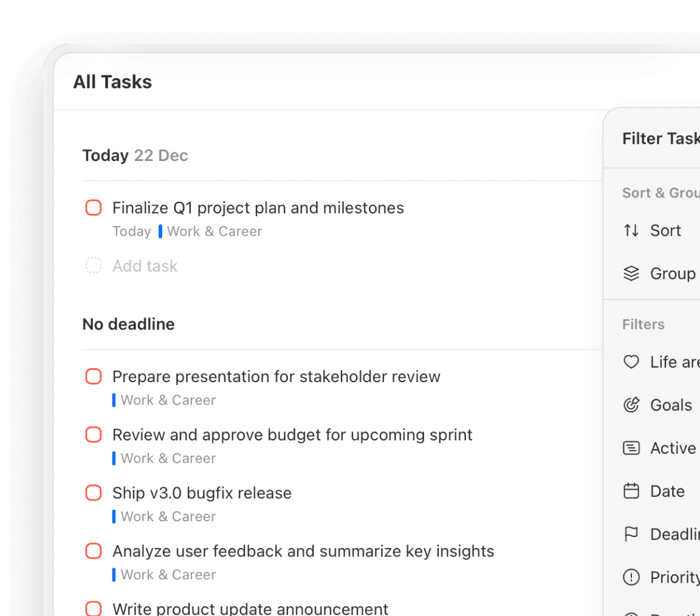Open Analyze user feedback task title

coord(303,552)
